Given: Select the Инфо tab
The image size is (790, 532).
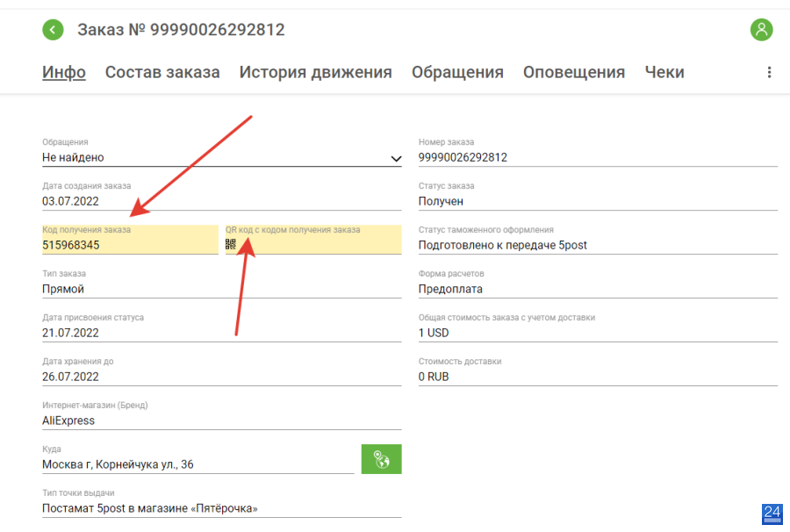Looking at the screenshot, I should point(64,72).
